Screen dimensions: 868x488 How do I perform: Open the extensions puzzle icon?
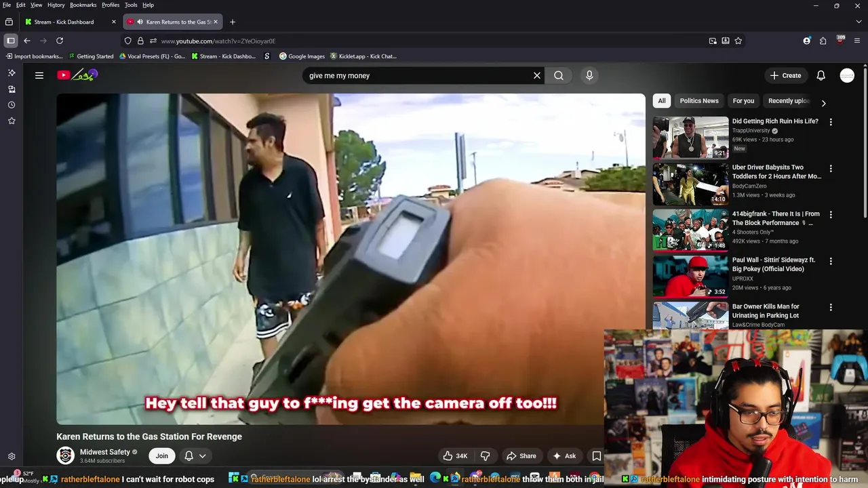pos(823,41)
